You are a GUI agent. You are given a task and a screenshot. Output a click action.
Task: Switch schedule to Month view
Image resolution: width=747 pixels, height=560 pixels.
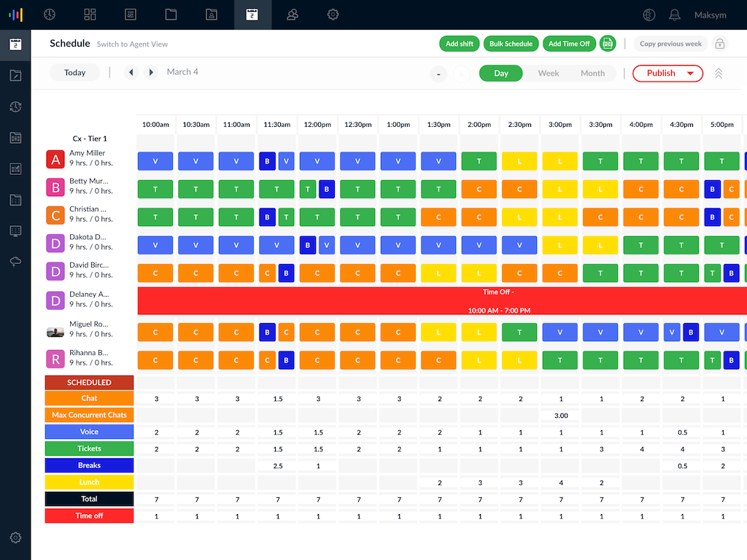(592, 73)
